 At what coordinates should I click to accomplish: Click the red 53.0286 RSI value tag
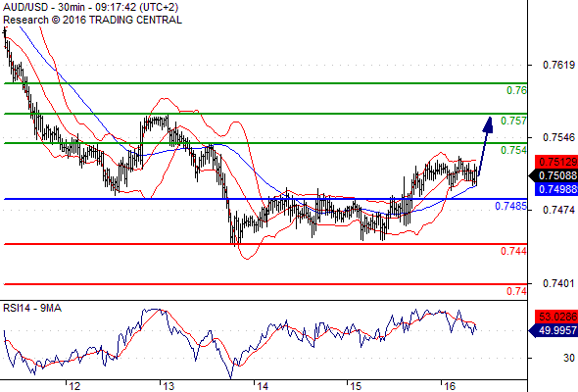click(556, 317)
